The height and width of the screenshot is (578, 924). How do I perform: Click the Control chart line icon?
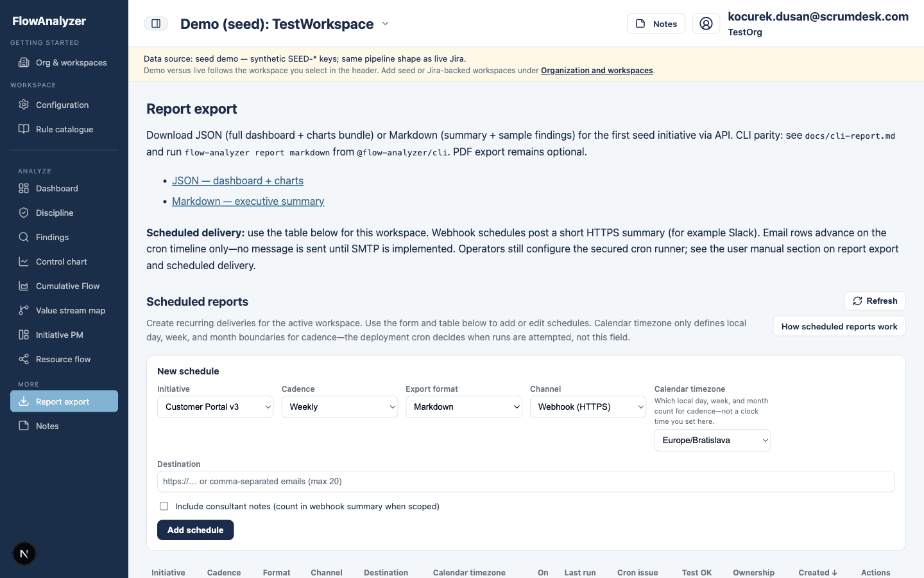pos(24,261)
